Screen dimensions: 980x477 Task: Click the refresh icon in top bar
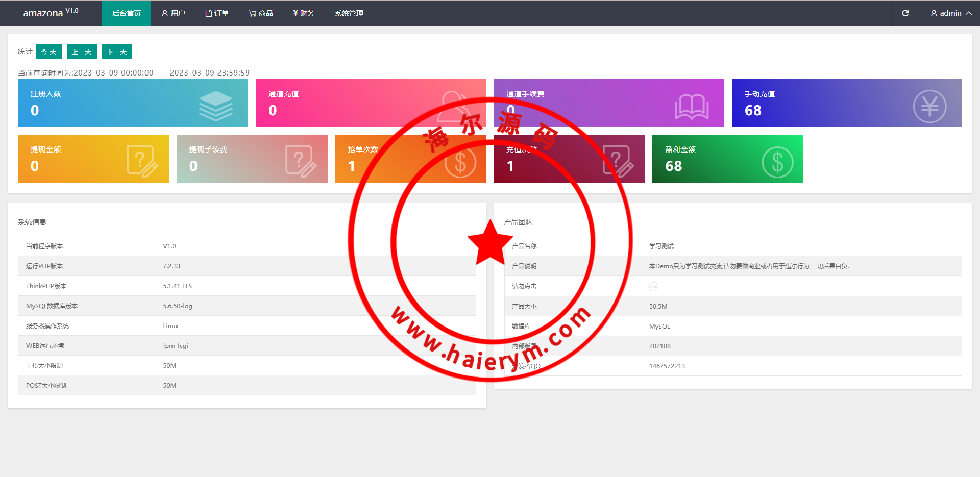coord(905,13)
